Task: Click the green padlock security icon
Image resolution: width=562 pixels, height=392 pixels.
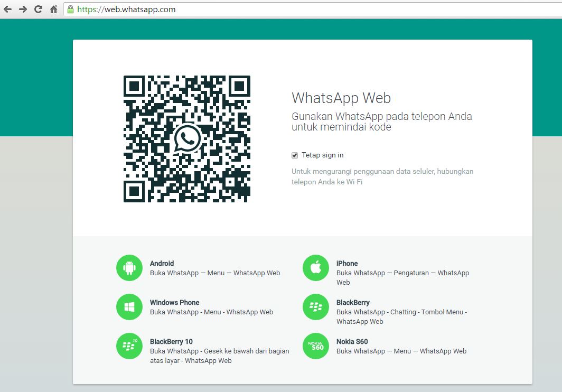Action: click(71, 10)
